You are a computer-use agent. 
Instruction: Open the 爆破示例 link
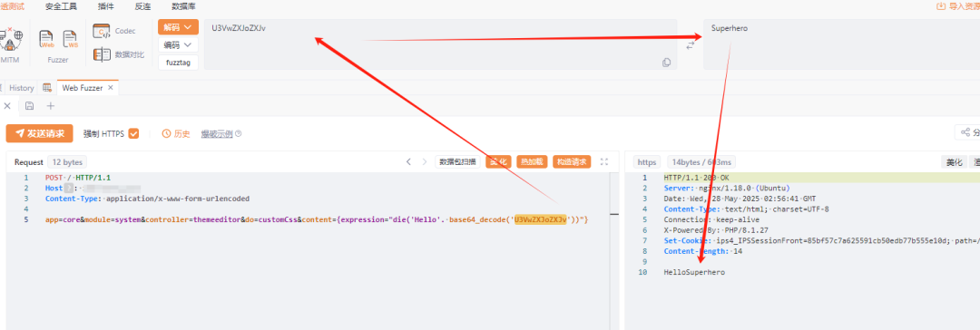click(x=216, y=134)
